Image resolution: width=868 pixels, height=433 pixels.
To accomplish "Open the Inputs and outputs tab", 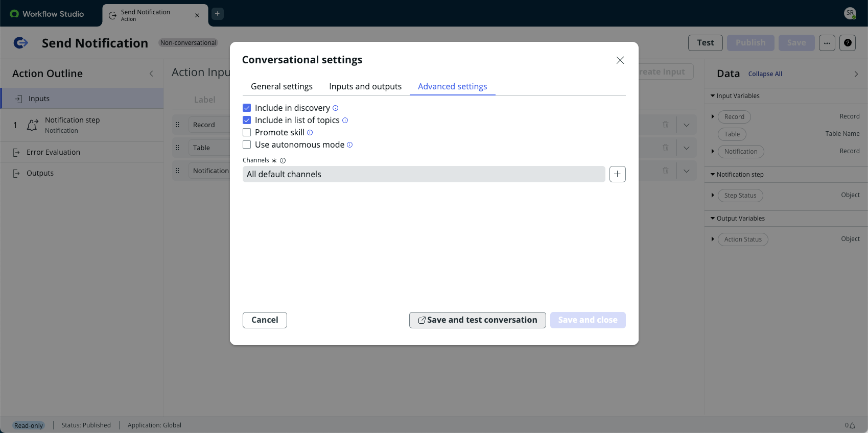I will click(365, 86).
